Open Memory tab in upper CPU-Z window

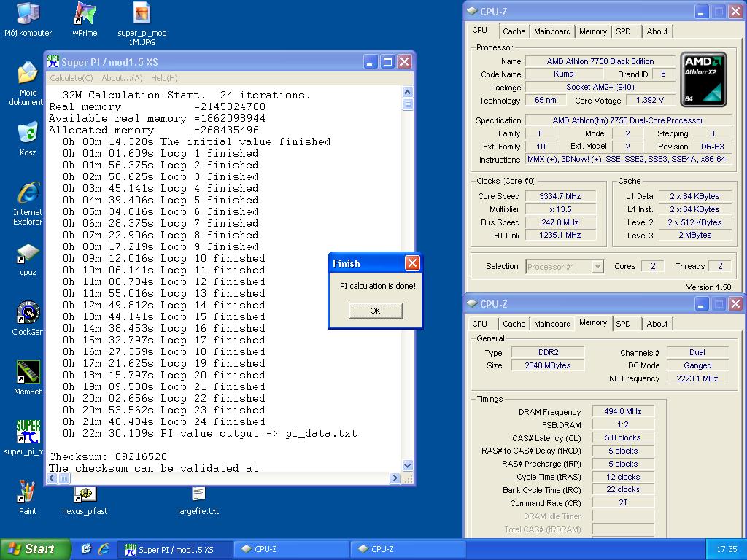[x=593, y=31]
